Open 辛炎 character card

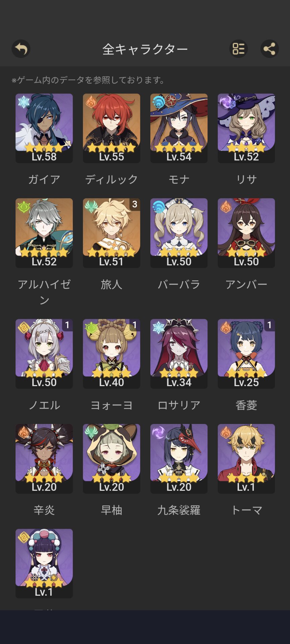44,459
